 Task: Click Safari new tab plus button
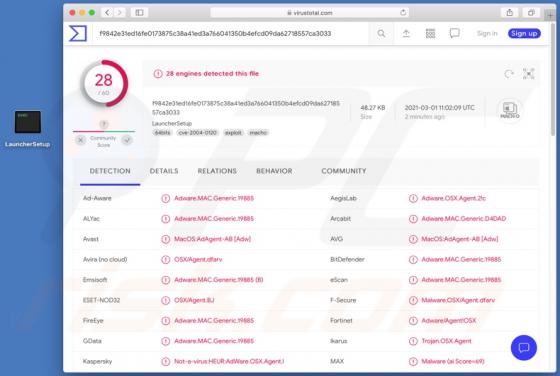coord(550,15)
